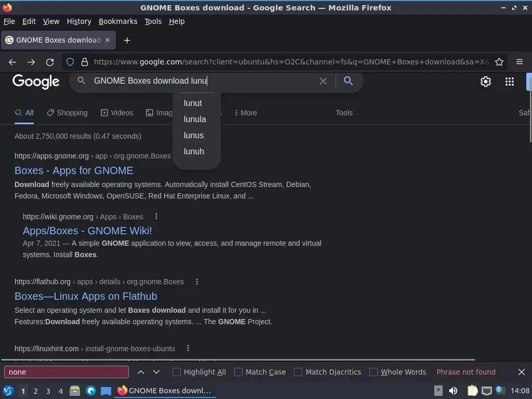Open Google quick settings gear
This screenshot has width=532, height=399.
click(486, 82)
